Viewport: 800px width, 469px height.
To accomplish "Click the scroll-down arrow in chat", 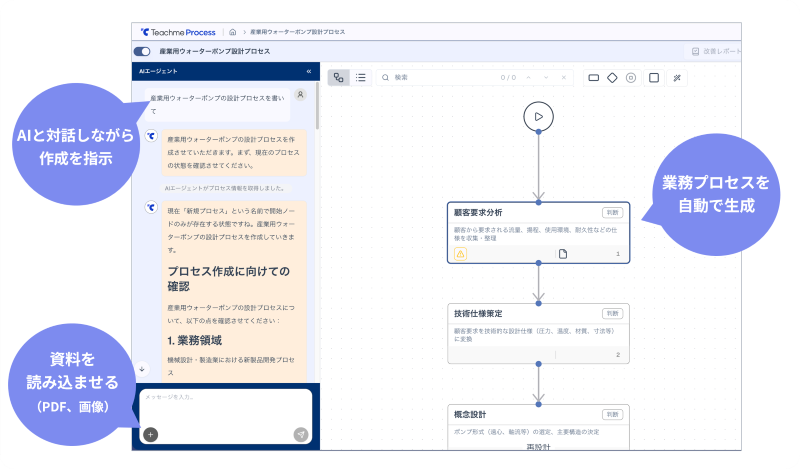I will pyautogui.click(x=142, y=367).
